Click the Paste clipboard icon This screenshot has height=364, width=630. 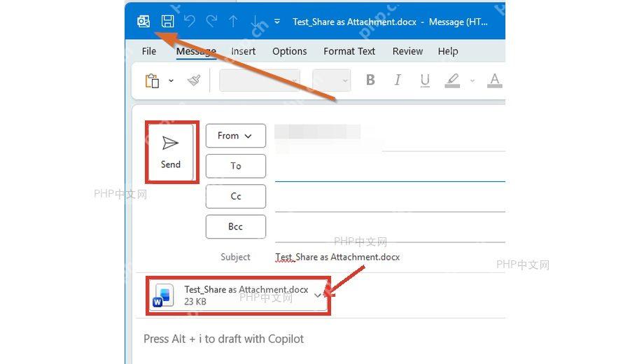pos(153,80)
